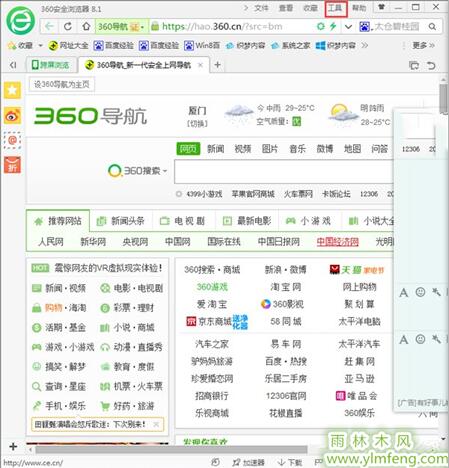Reload the page with the refresh icon

click(x=68, y=26)
